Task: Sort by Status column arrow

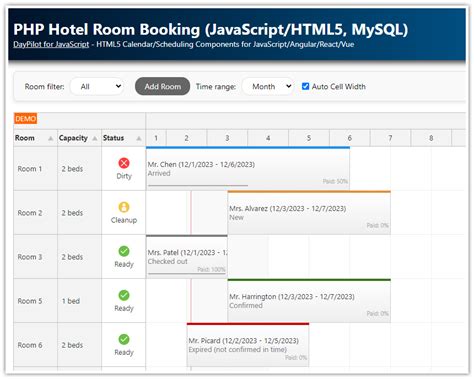Action: coord(139,138)
